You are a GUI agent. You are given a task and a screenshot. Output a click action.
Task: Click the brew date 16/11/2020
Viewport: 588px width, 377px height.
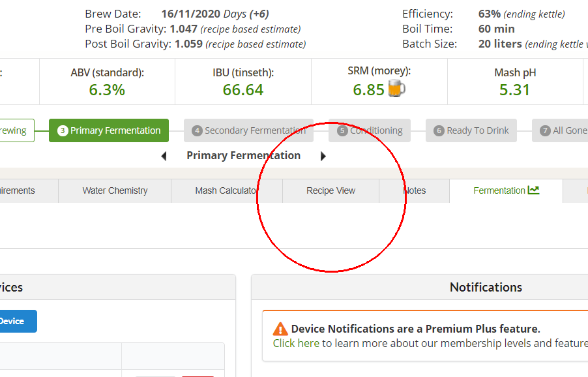(x=190, y=14)
